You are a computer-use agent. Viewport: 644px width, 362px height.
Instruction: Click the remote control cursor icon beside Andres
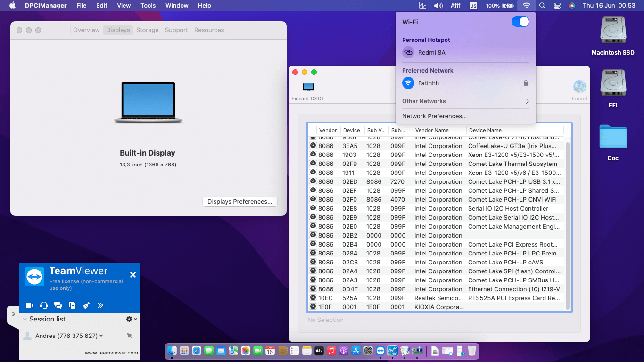point(130,336)
